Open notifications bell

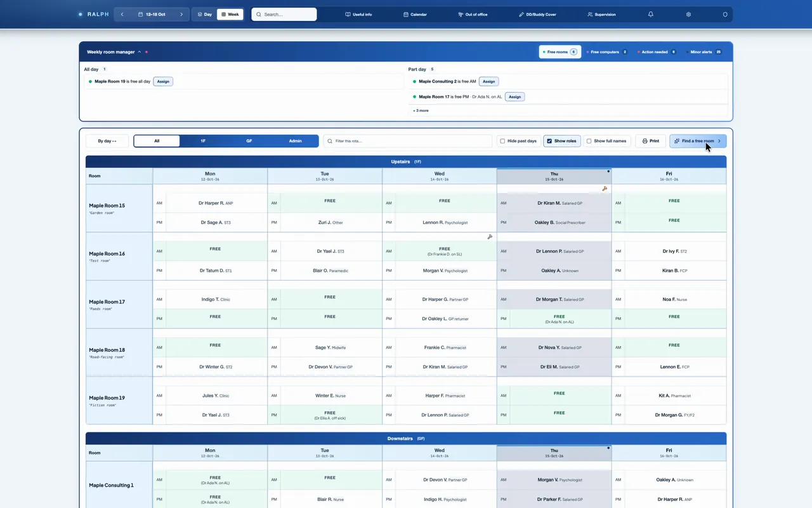(650, 14)
